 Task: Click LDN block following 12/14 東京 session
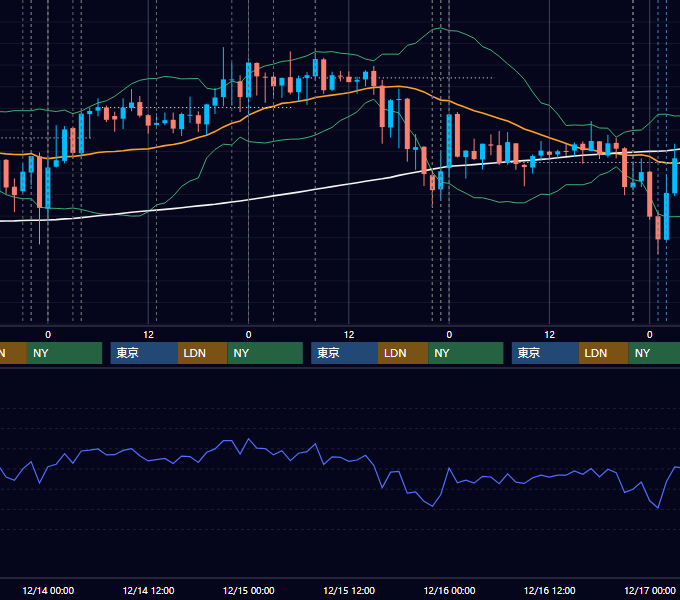coord(203,353)
